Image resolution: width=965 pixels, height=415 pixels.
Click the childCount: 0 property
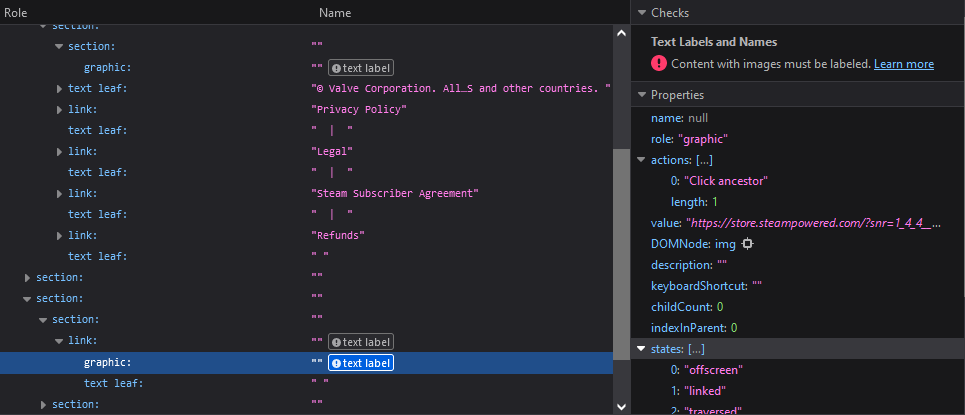click(687, 307)
